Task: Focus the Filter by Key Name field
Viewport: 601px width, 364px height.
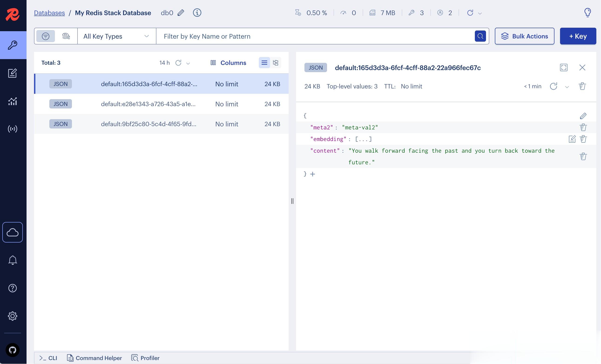Action: [315, 36]
